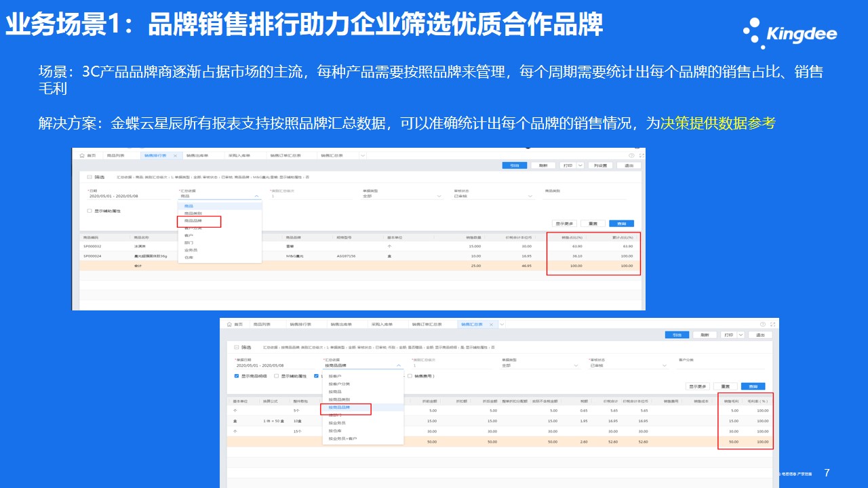Click 引出 export button in the 销售汇总表 window

[677, 335]
